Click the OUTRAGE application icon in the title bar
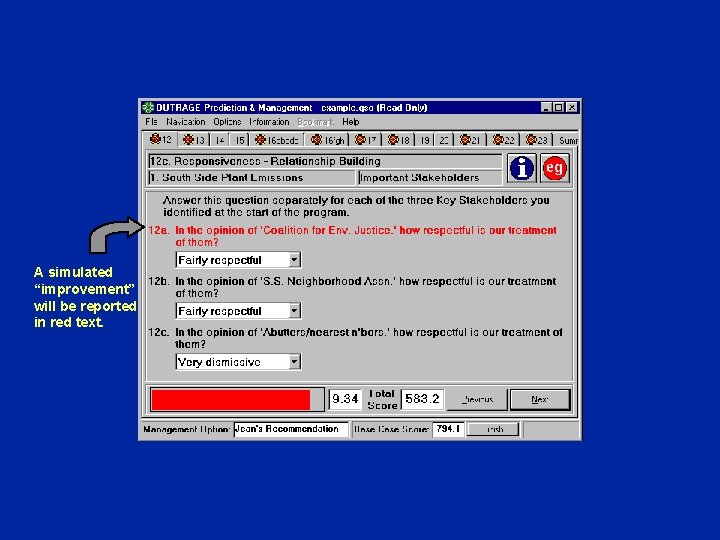This screenshot has height=540, width=720. 148,107
